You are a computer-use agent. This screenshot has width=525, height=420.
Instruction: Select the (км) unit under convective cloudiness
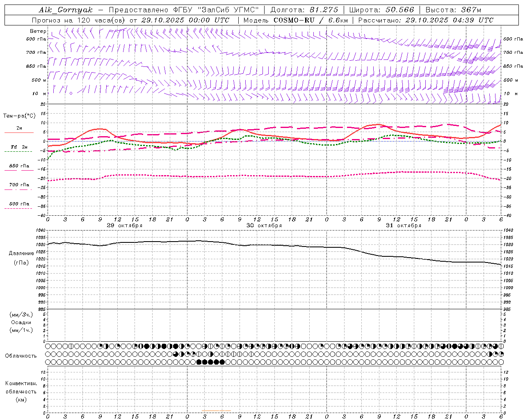pyautogui.click(x=21, y=399)
